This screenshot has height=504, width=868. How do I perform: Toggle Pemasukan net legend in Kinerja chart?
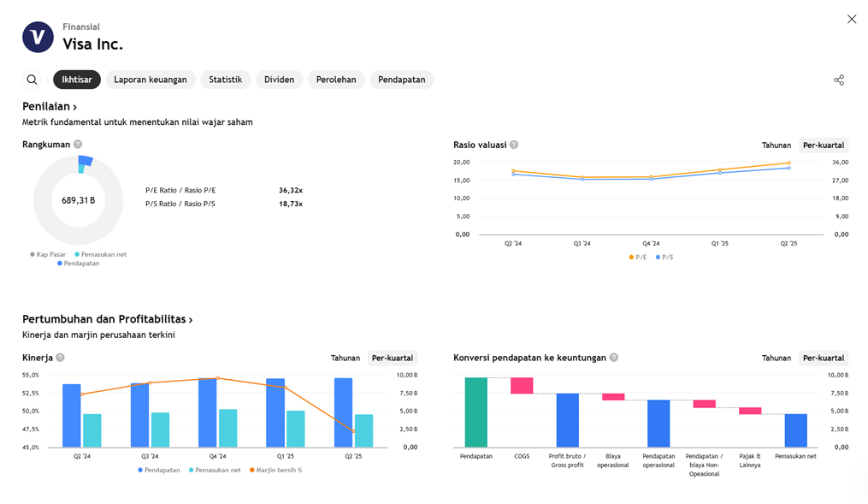click(215, 471)
